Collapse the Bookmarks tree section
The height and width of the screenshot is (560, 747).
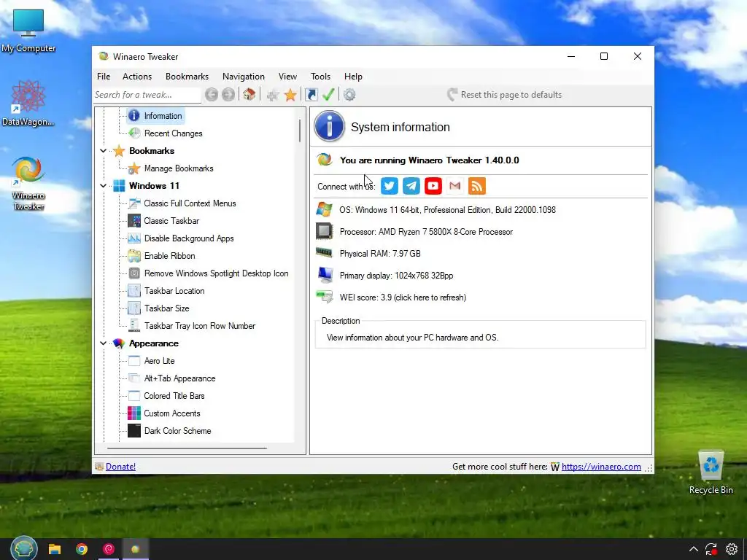coord(103,151)
